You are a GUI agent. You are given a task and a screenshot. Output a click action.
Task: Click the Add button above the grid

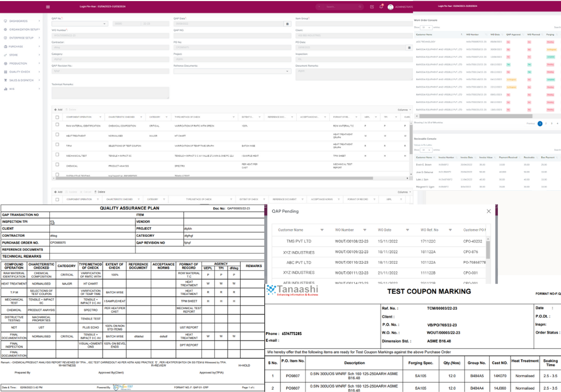point(58,110)
